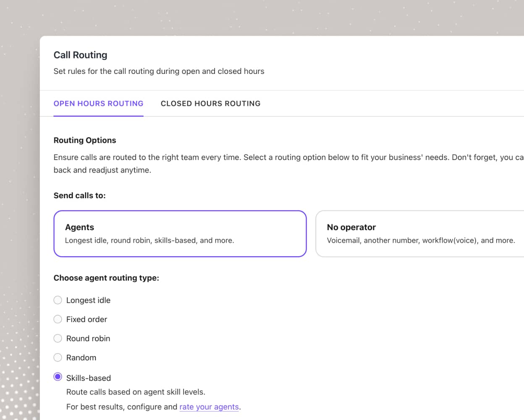Click 'Set rules for the call routing' subtitle

pyautogui.click(x=159, y=71)
